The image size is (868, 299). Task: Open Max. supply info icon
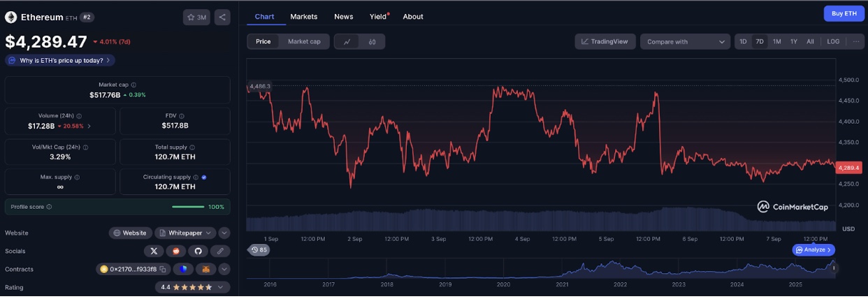pos(77,177)
